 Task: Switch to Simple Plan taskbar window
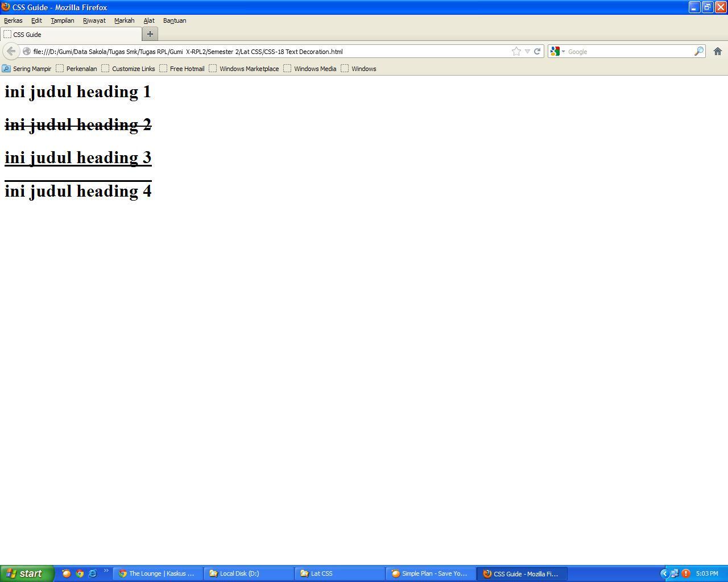point(431,573)
